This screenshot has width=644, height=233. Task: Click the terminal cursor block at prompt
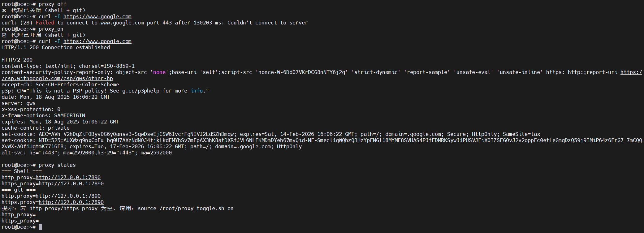(40, 227)
